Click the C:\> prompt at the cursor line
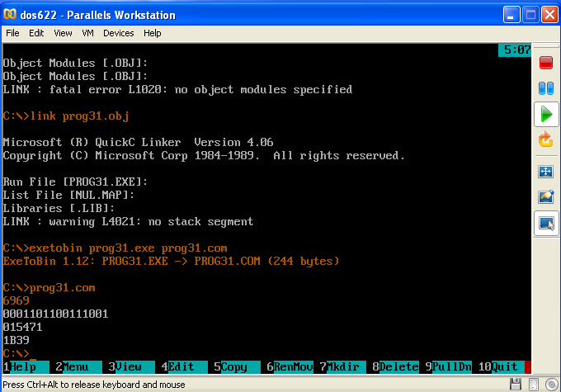The width and height of the screenshot is (561, 392). pos(16,353)
